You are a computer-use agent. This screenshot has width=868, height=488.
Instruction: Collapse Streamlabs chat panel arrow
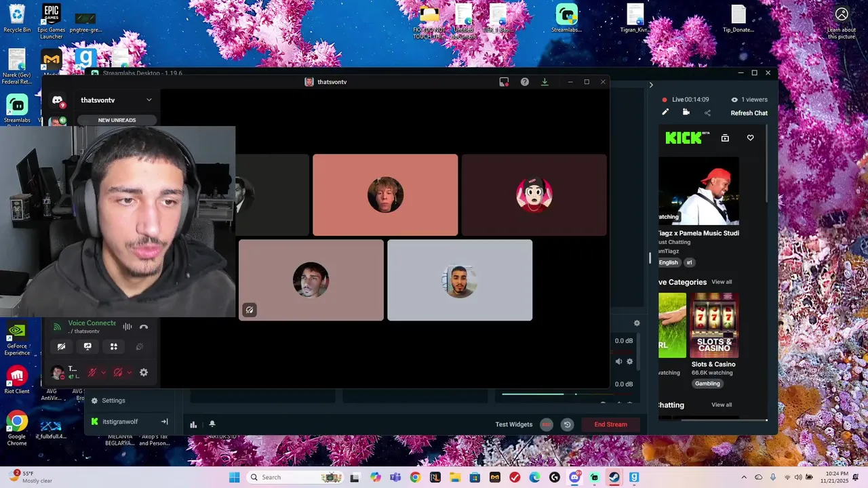point(651,85)
